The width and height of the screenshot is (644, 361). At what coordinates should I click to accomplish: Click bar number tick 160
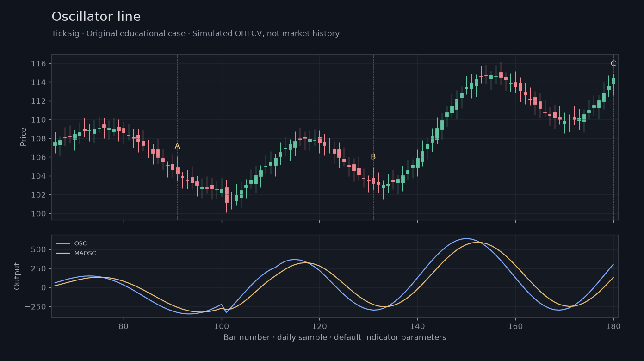(x=515, y=326)
